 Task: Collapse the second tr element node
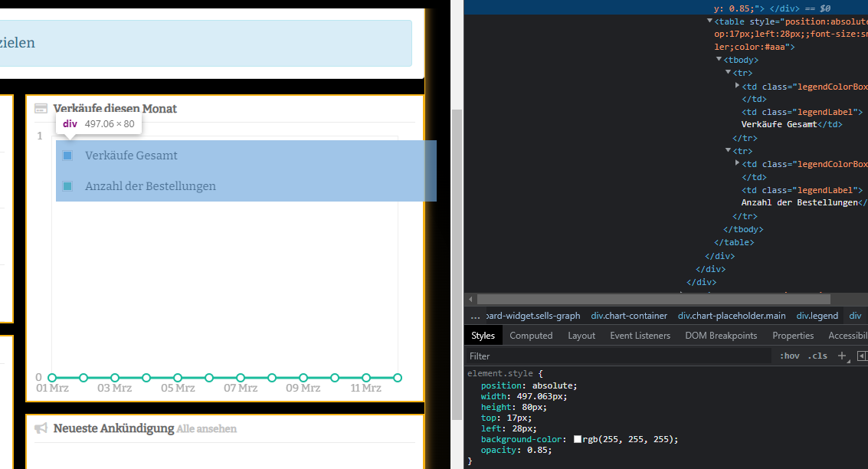[729, 151]
